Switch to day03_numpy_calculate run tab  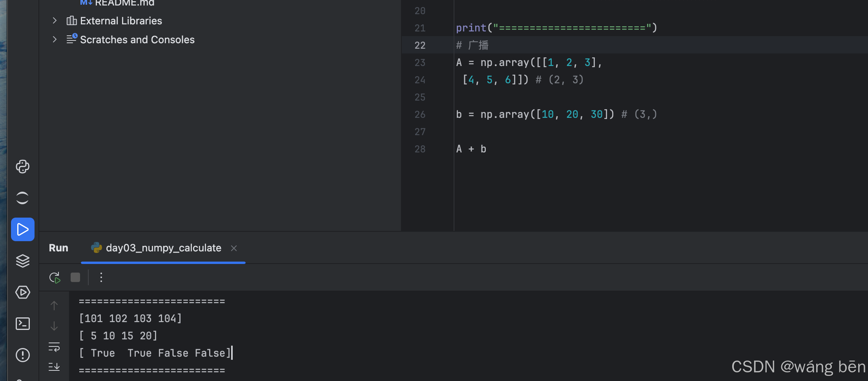click(163, 248)
